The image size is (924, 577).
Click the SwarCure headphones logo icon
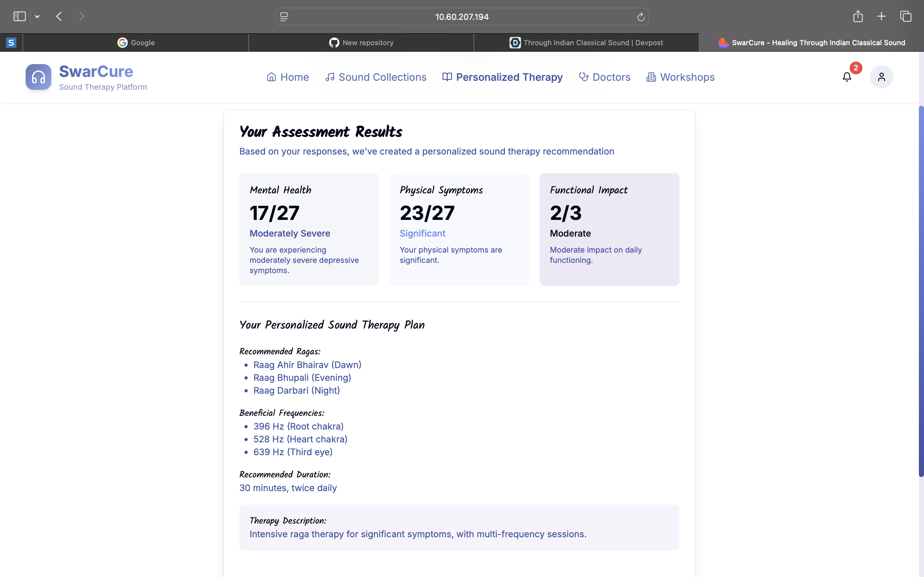coord(38,77)
